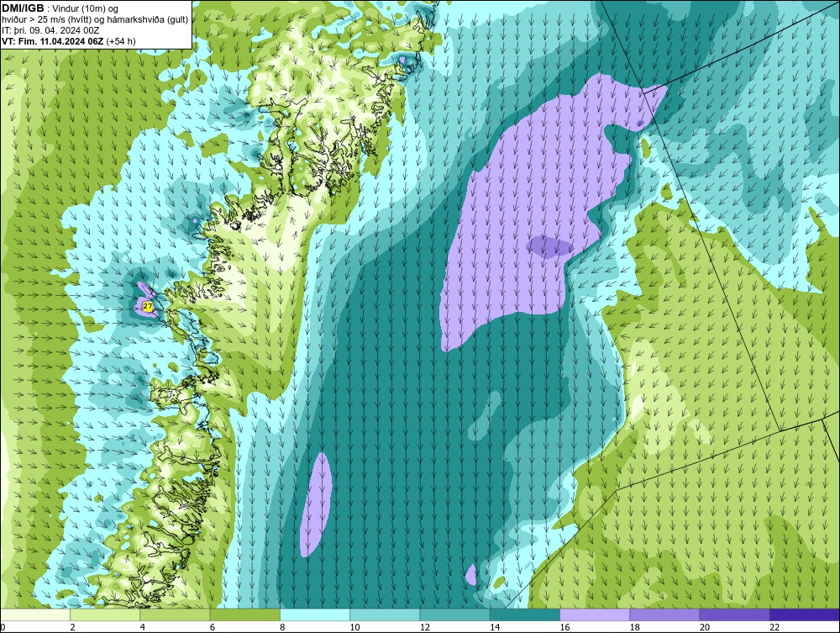Click the 0–2 m/s palest legend swatch

[35, 615]
